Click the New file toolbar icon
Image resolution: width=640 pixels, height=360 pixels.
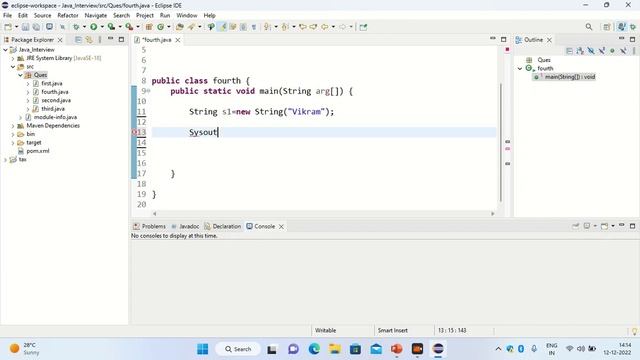pos(8,27)
